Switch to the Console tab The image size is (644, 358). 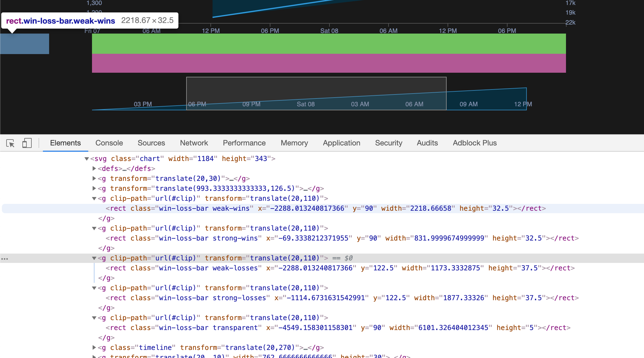[x=109, y=143]
